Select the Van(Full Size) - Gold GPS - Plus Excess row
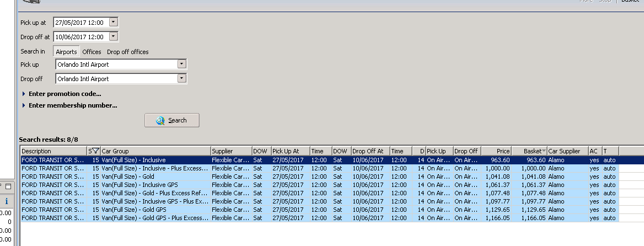 click(320, 218)
